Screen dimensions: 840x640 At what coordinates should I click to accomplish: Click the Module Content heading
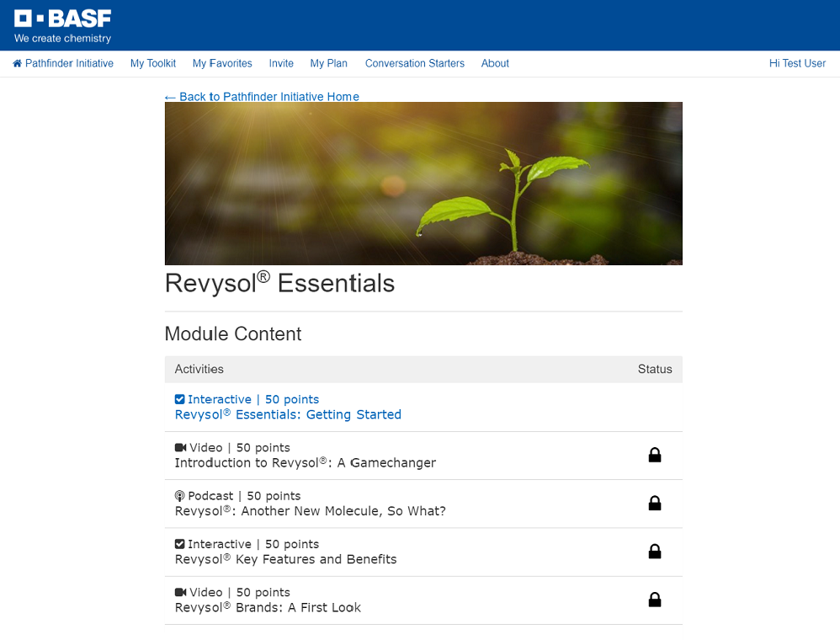point(233,334)
